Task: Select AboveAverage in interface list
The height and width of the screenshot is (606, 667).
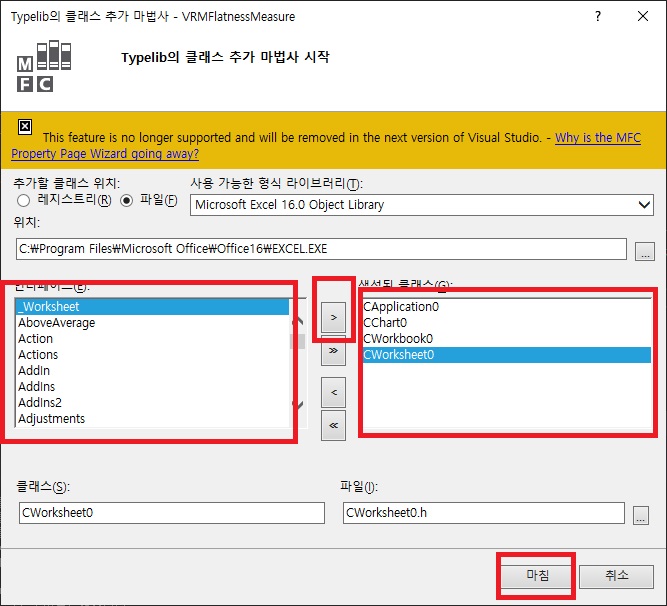Action: tap(152, 323)
